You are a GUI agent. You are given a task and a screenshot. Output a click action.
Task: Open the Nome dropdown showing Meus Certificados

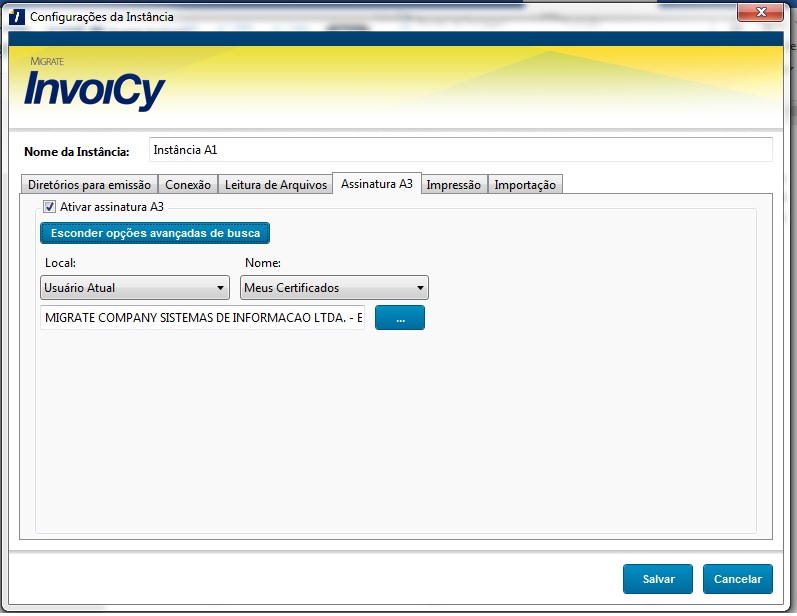pos(334,288)
